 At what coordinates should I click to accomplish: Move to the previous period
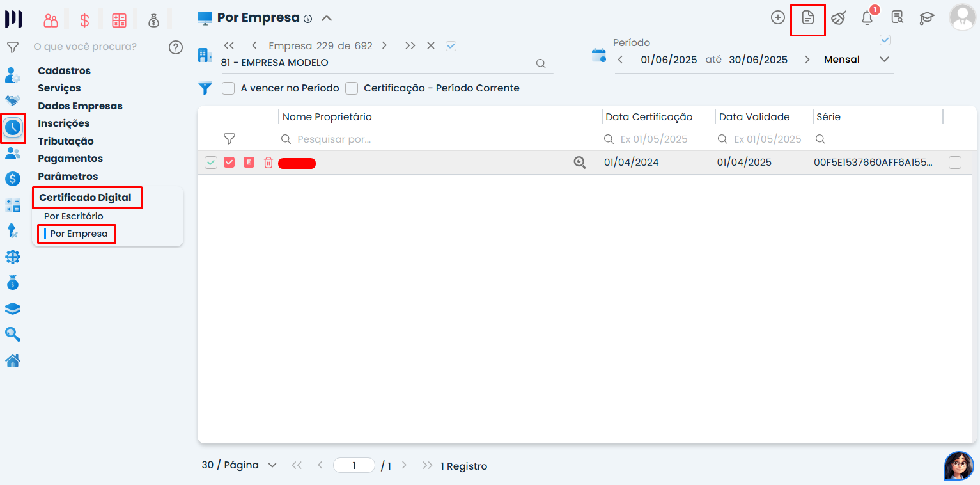coord(620,60)
